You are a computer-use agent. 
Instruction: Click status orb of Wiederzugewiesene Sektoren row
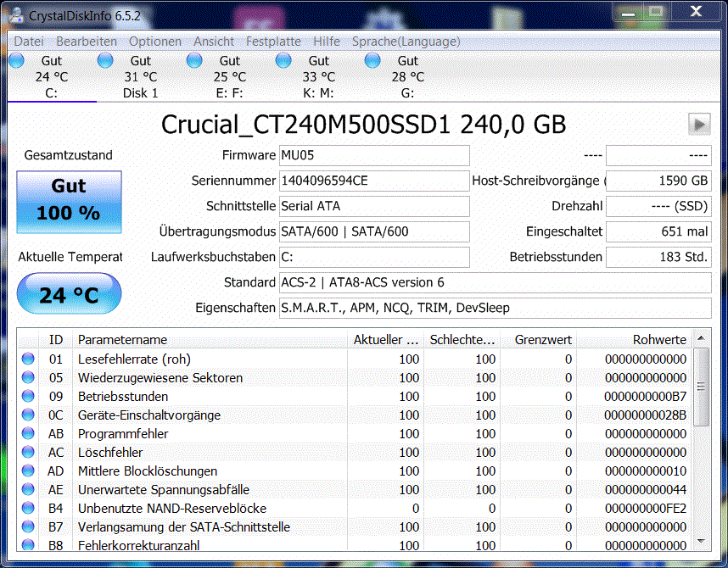tap(28, 377)
